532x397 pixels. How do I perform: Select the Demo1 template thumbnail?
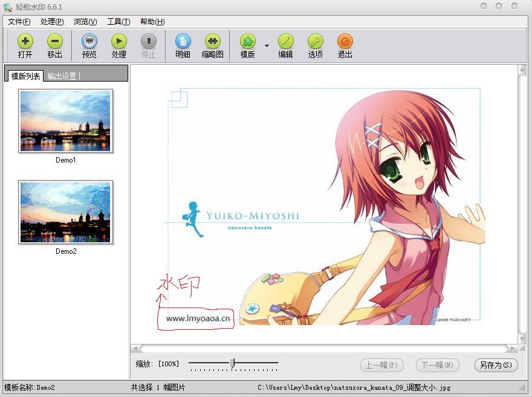point(65,121)
